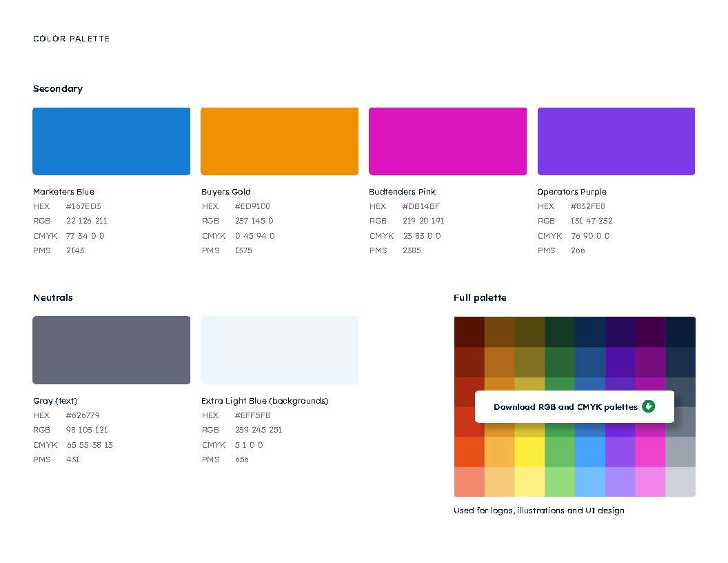This screenshot has height=563, width=728.
Task: Click the Budtenders Pink label
Action: coord(402,192)
